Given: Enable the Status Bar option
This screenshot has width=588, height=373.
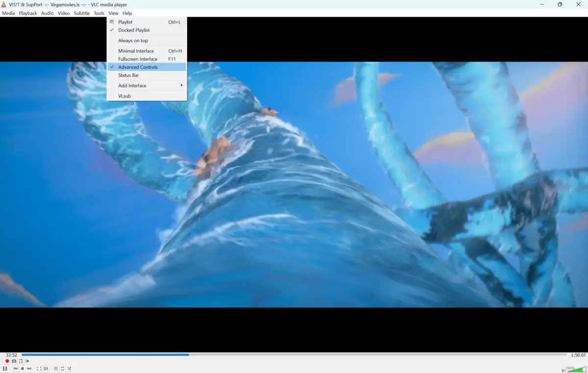Looking at the screenshot, I should tap(128, 75).
